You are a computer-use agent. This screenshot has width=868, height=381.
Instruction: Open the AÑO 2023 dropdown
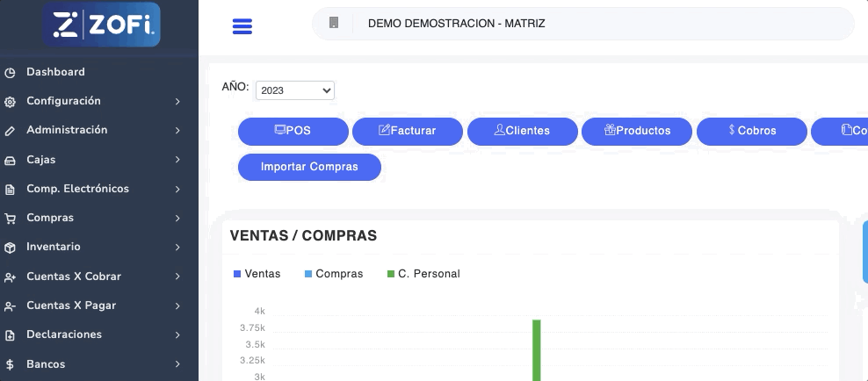[294, 90]
